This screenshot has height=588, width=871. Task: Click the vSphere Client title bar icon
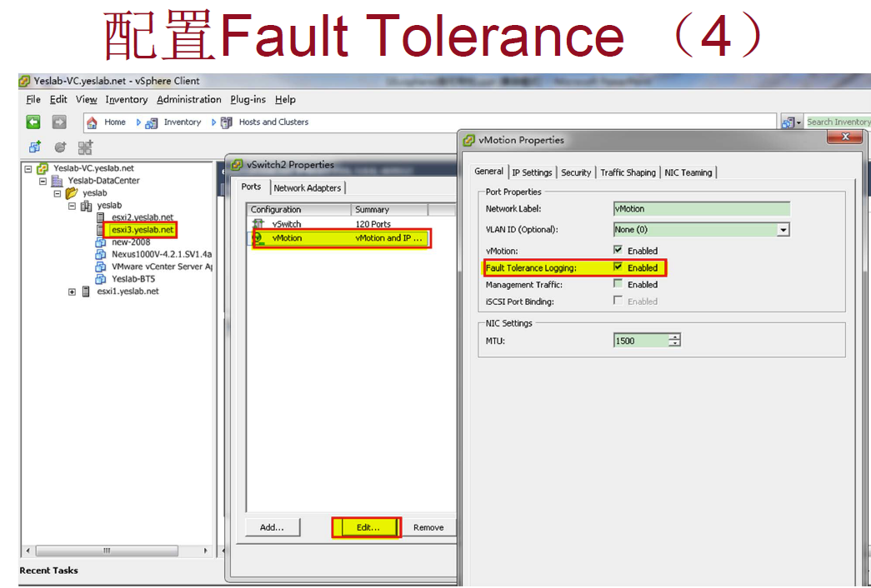24,81
